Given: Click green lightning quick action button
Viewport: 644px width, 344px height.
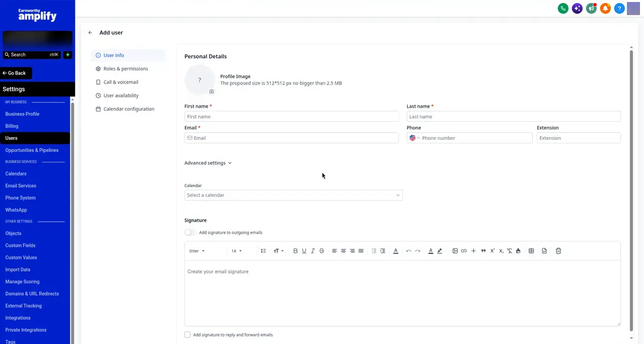Looking at the screenshot, I should pyautogui.click(x=68, y=55).
